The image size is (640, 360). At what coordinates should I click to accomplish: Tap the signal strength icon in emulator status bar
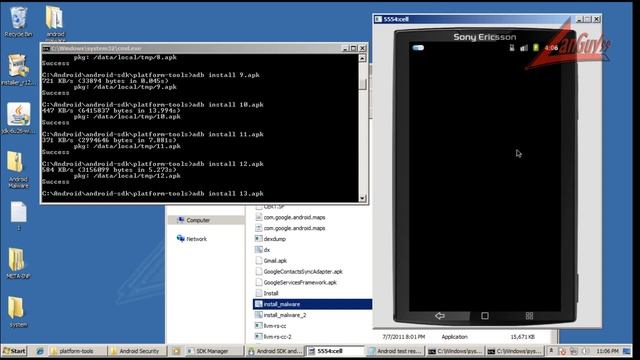524,48
